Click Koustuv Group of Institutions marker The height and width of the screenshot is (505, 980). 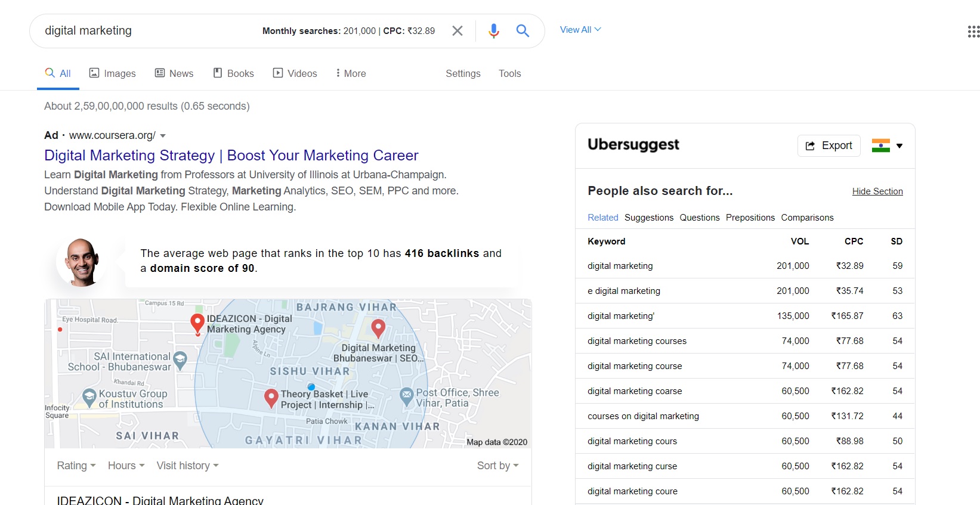click(x=89, y=397)
